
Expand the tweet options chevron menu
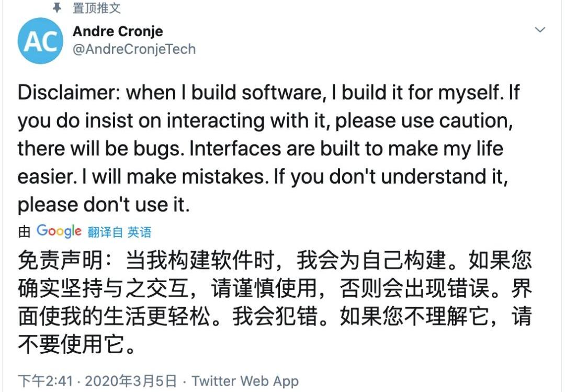539,30
